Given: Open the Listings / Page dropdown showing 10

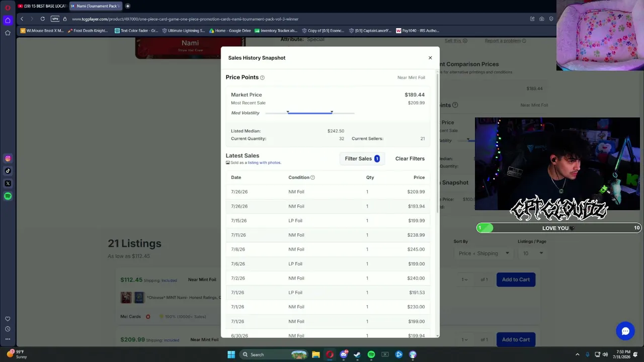Looking at the screenshot, I should [x=532, y=253].
